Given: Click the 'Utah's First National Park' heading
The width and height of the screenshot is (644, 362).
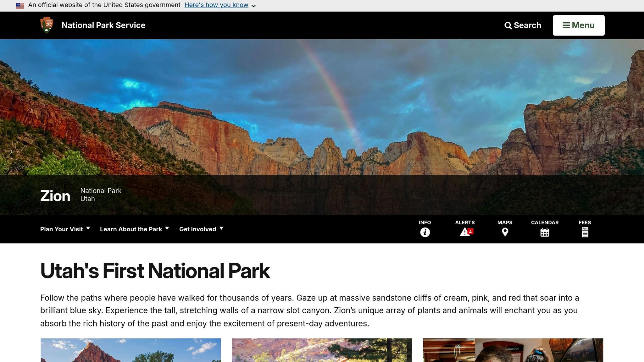Looking at the screenshot, I should coord(155,271).
